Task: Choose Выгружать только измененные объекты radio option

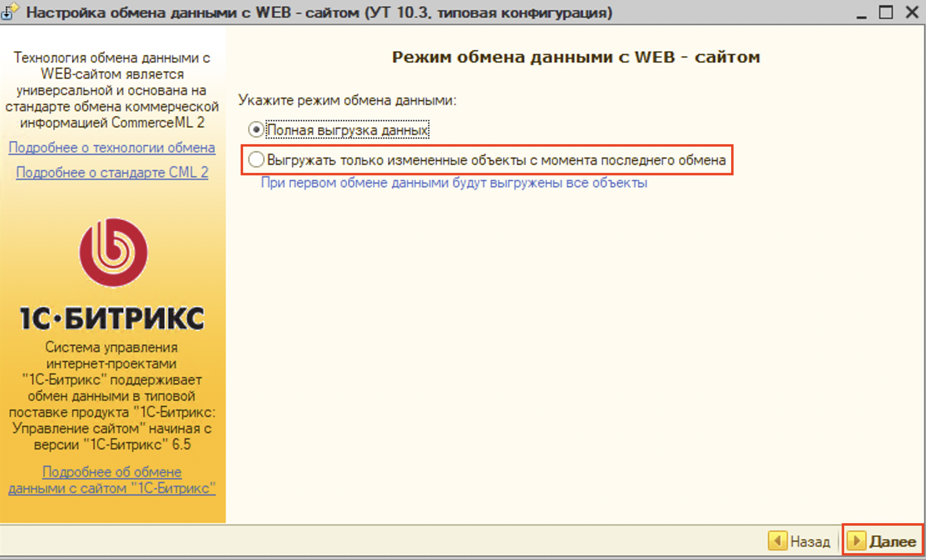Action: [x=256, y=160]
